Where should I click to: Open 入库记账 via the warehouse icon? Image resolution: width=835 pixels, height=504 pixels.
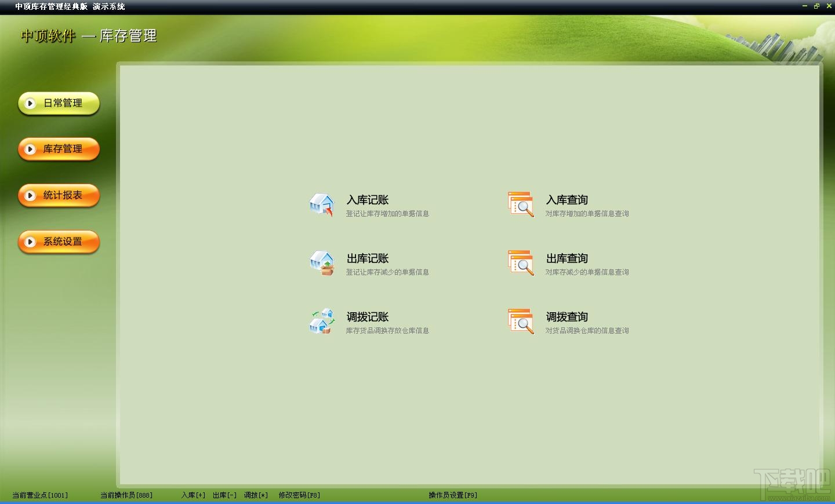tap(322, 205)
